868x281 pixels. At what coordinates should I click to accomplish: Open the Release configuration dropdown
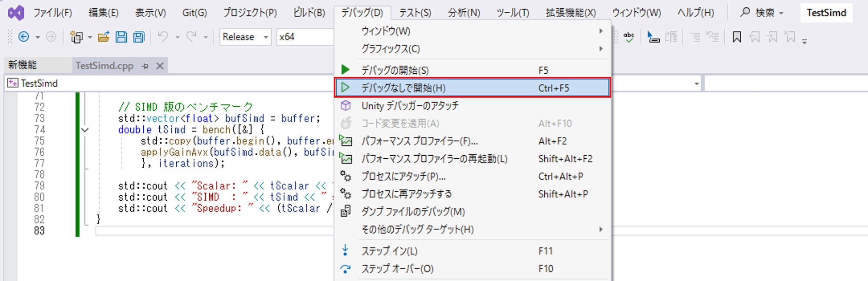245,37
